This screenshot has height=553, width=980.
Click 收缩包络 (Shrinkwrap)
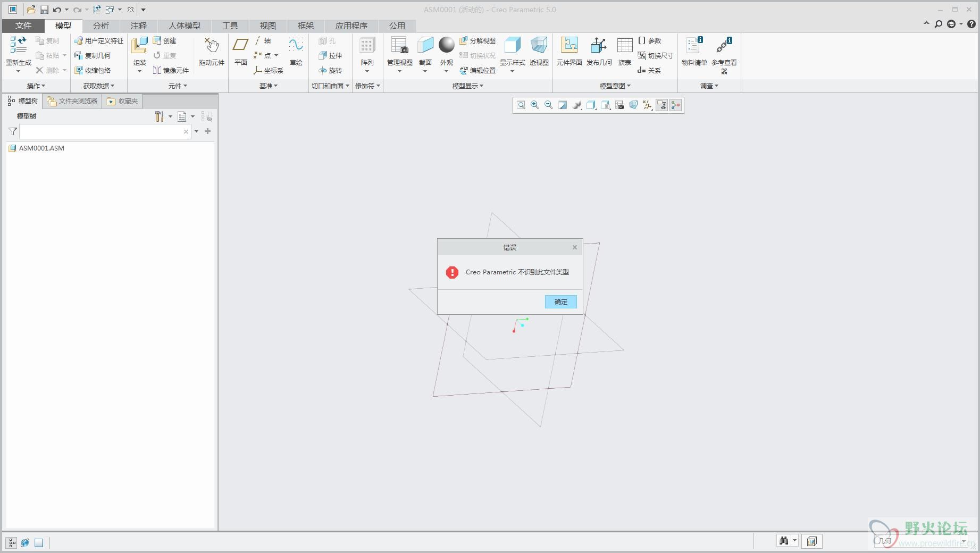[x=93, y=70]
